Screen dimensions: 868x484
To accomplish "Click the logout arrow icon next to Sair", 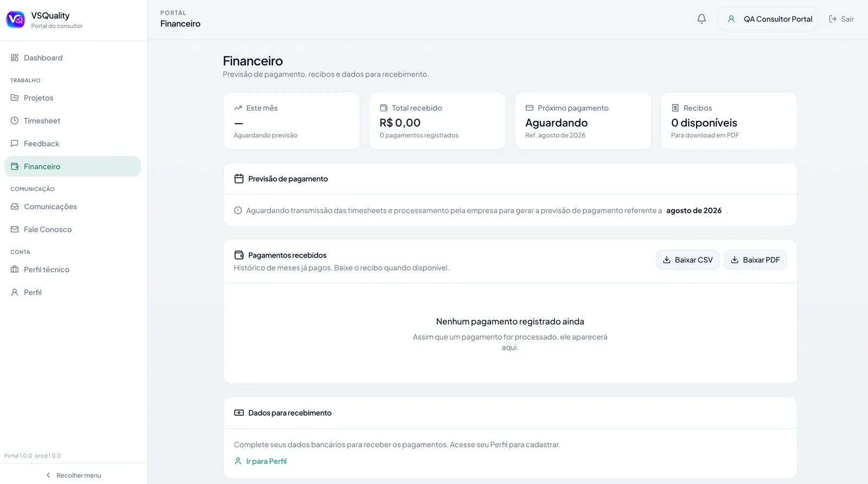I will [833, 19].
